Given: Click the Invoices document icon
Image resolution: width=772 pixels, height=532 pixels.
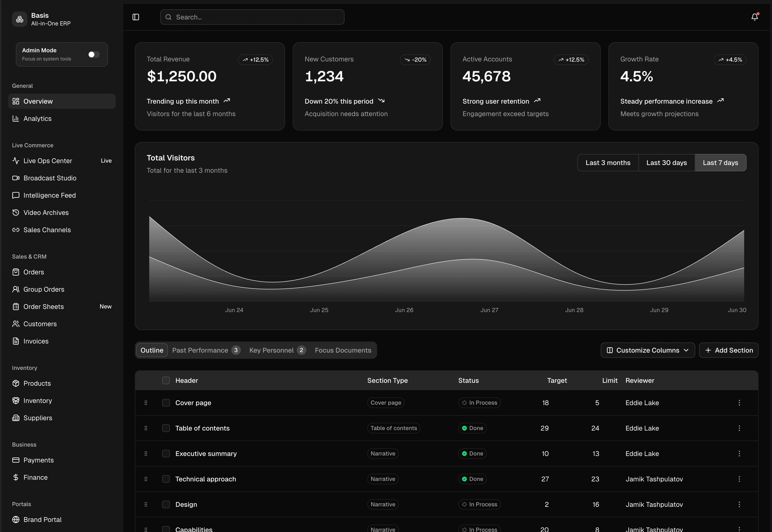Looking at the screenshot, I should (x=16, y=341).
